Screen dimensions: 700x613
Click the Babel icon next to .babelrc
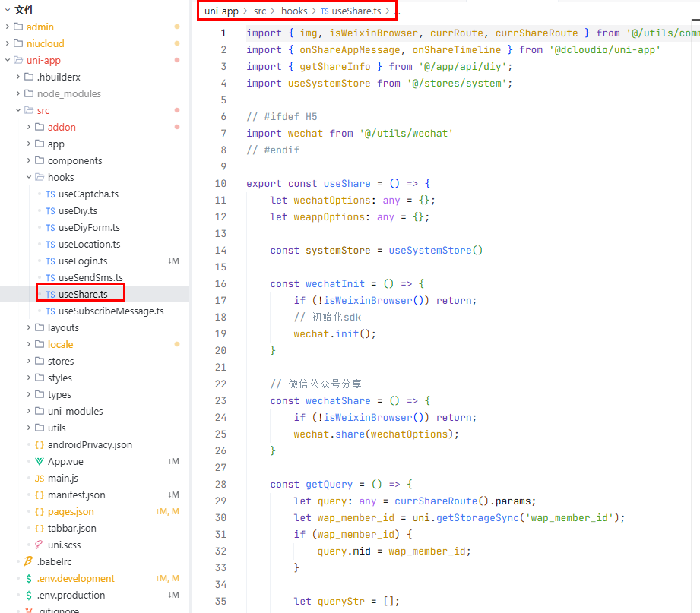pyautogui.click(x=29, y=561)
